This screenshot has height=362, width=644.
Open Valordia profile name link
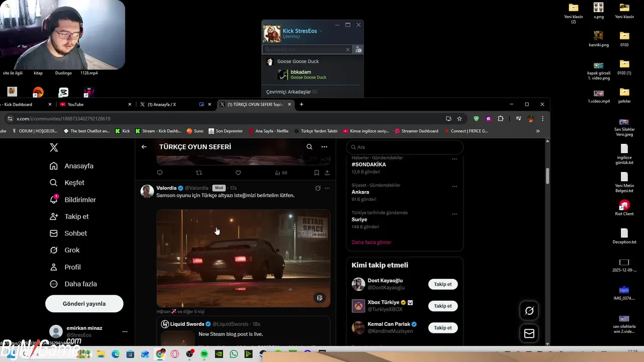point(167,188)
